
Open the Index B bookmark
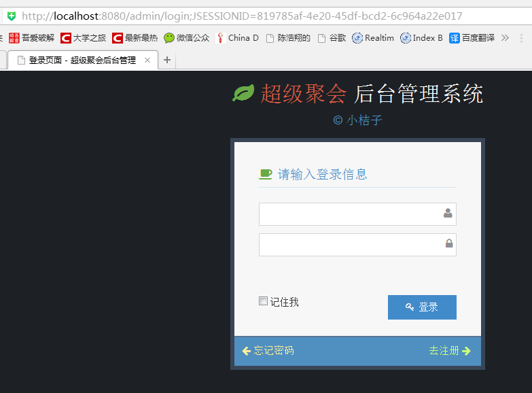[x=421, y=37]
